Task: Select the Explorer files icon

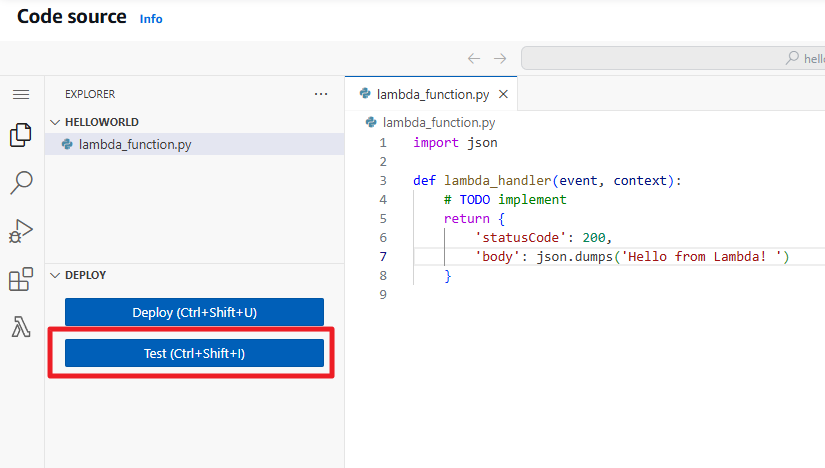Action: [21, 135]
